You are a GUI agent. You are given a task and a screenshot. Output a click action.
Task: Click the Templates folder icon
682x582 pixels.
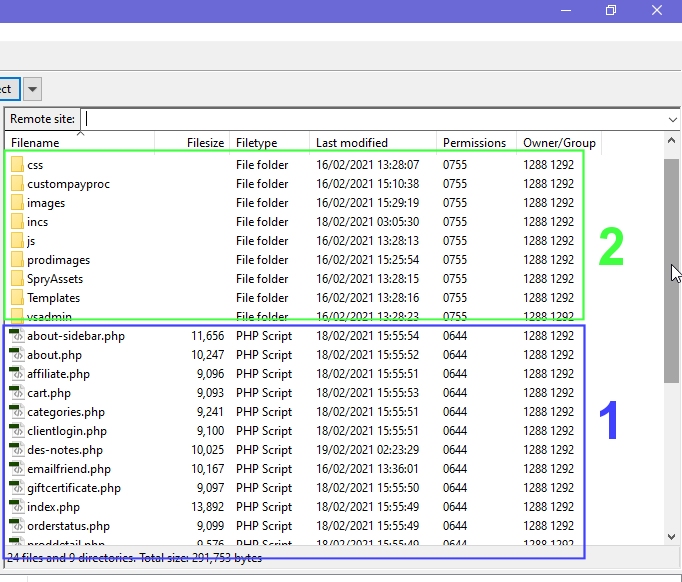point(17,298)
